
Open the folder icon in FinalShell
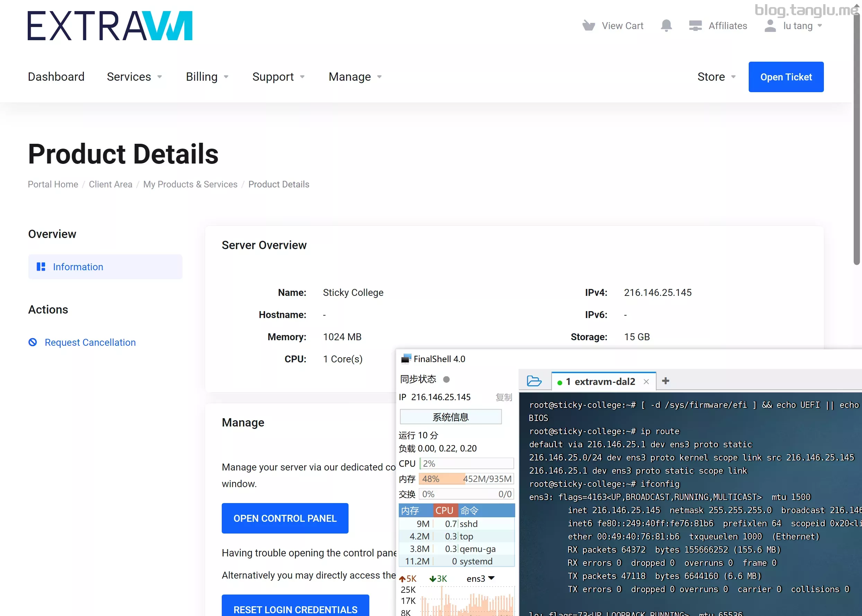point(534,381)
